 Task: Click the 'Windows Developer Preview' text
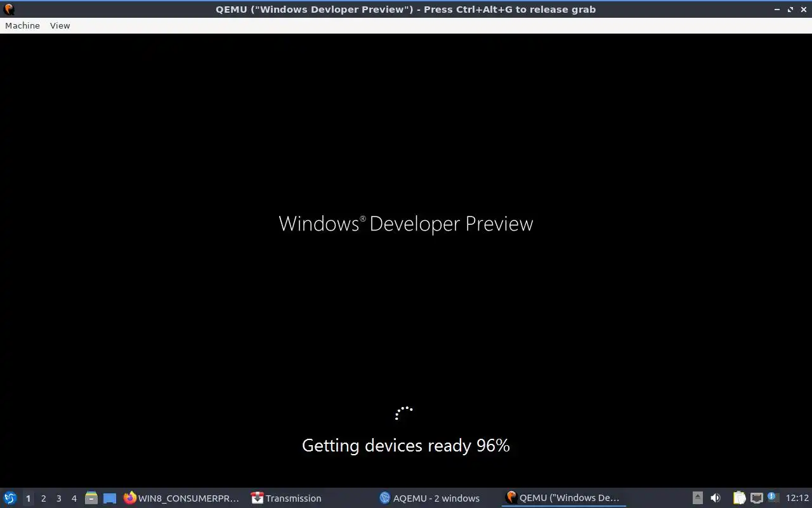(406, 224)
